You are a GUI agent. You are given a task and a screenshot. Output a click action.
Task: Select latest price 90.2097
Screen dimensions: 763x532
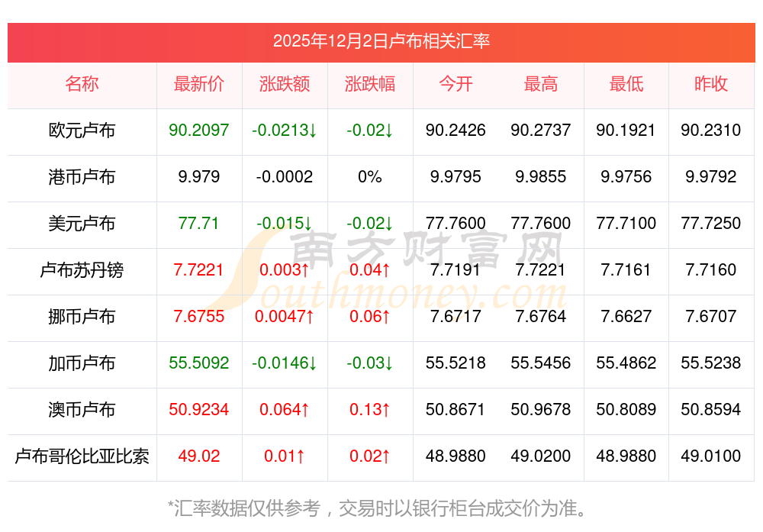click(x=199, y=131)
